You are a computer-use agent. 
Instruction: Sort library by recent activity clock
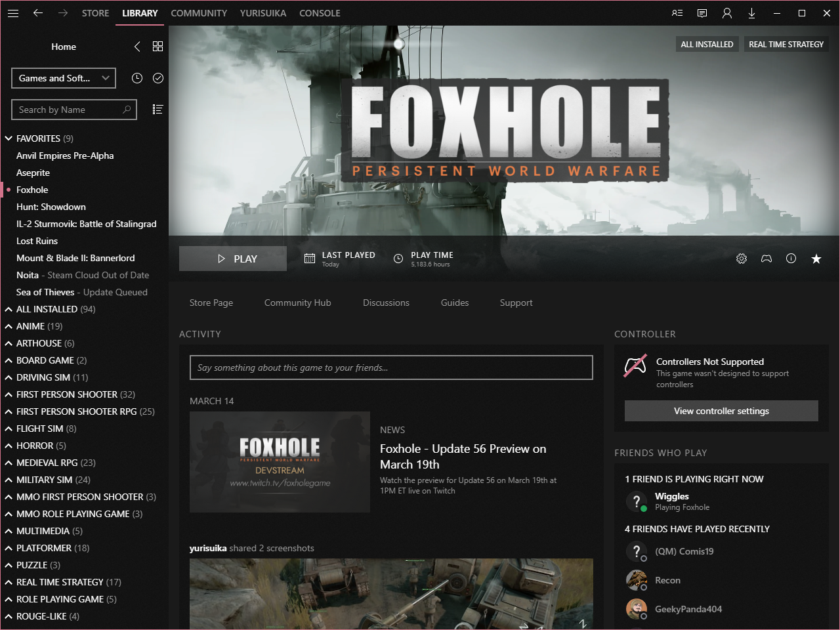[137, 78]
